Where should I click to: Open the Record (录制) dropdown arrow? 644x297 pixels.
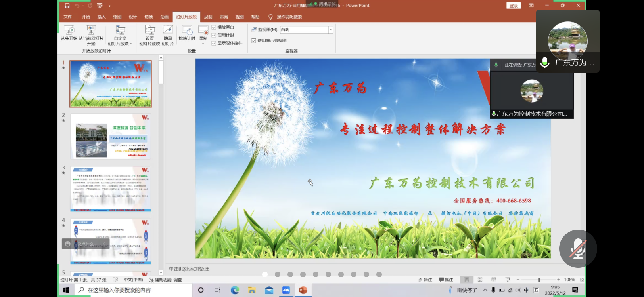click(x=203, y=44)
